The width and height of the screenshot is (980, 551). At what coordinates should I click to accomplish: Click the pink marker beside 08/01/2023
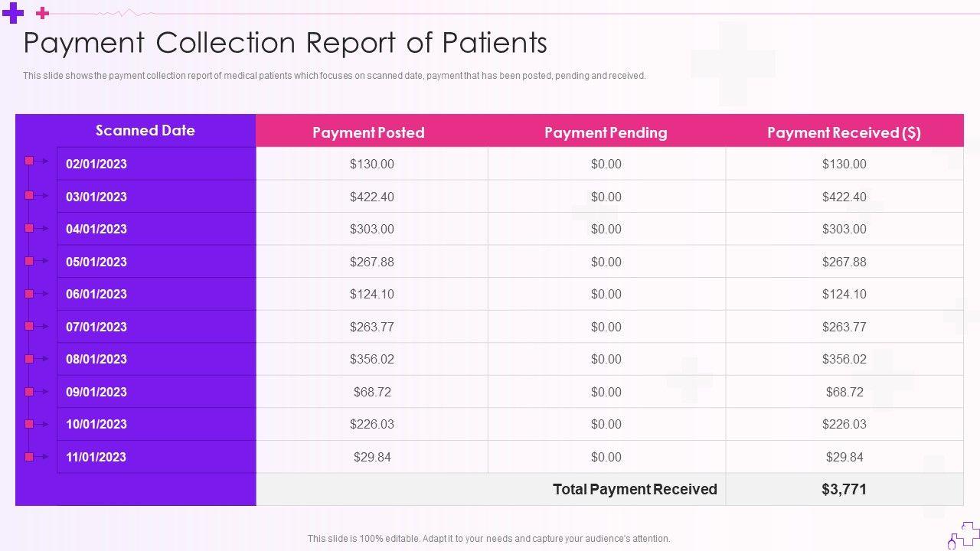29,359
